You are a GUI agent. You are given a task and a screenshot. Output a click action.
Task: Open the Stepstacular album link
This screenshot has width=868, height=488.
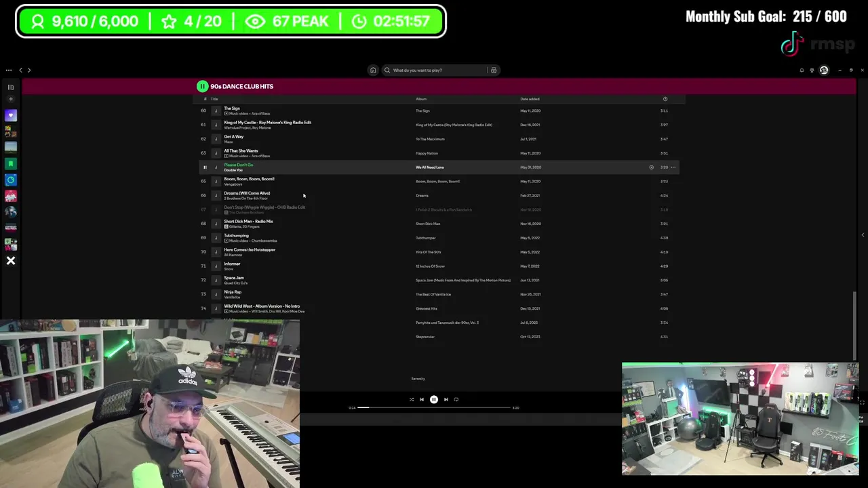[425, 337]
